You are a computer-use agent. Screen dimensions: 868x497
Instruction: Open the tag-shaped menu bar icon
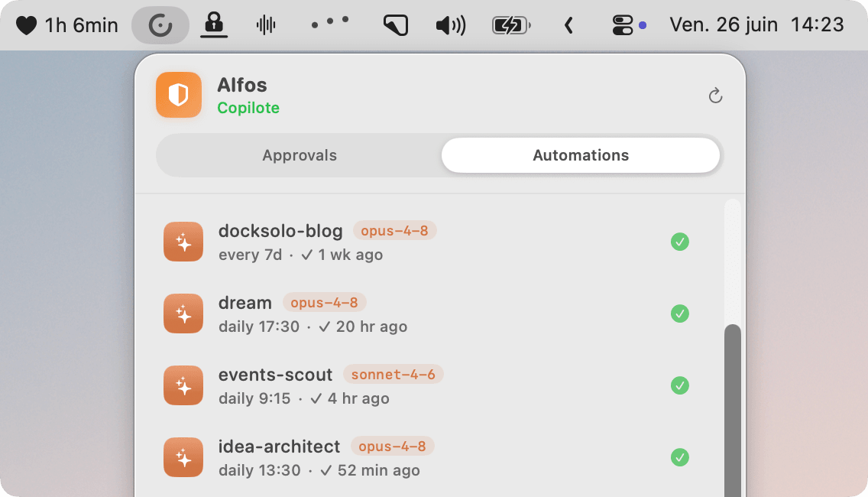click(396, 25)
